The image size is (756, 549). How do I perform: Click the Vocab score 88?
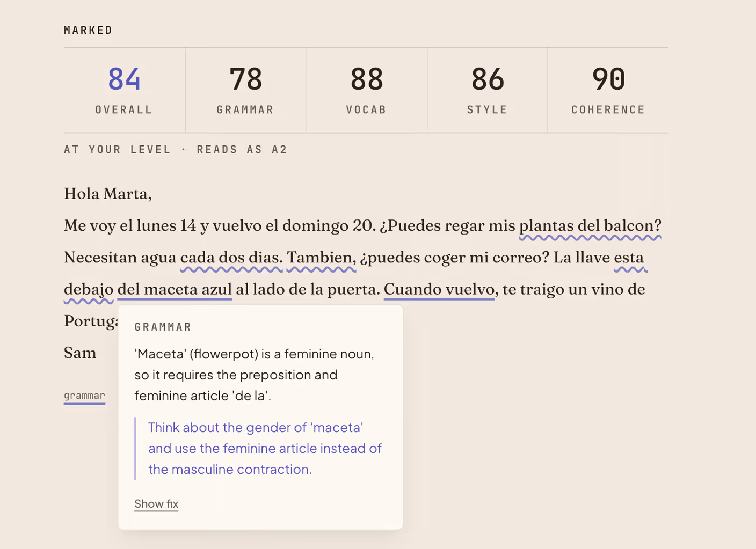coord(367,79)
